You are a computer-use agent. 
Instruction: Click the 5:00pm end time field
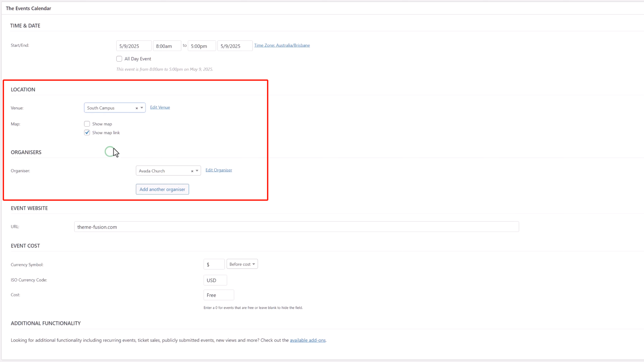click(201, 46)
